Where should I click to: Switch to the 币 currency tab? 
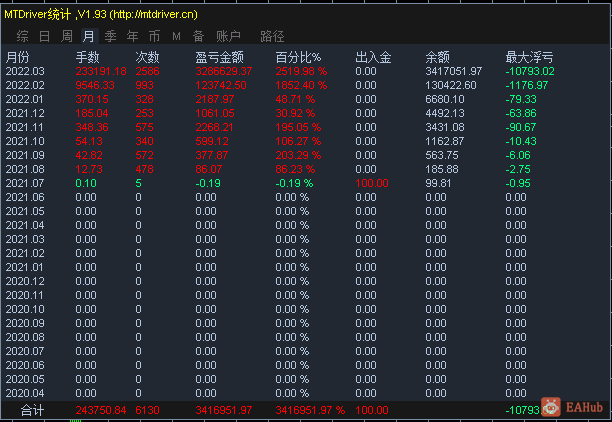point(155,36)
